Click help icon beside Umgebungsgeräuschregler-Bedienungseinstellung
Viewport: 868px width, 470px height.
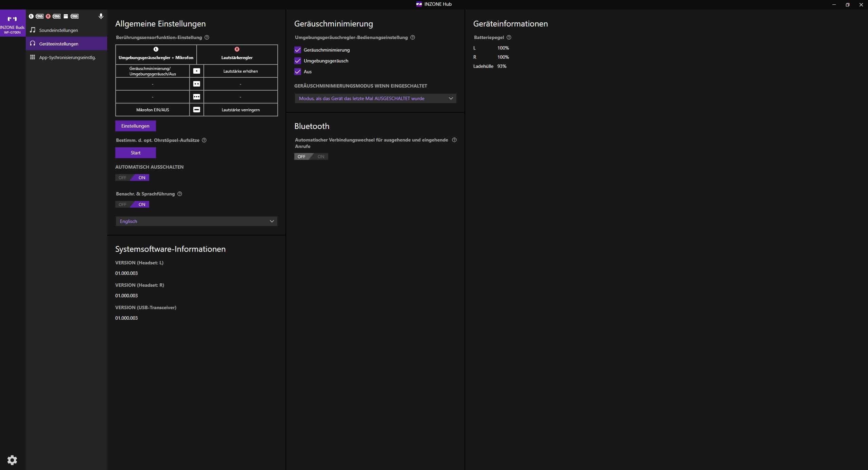[x=413, y=37]
